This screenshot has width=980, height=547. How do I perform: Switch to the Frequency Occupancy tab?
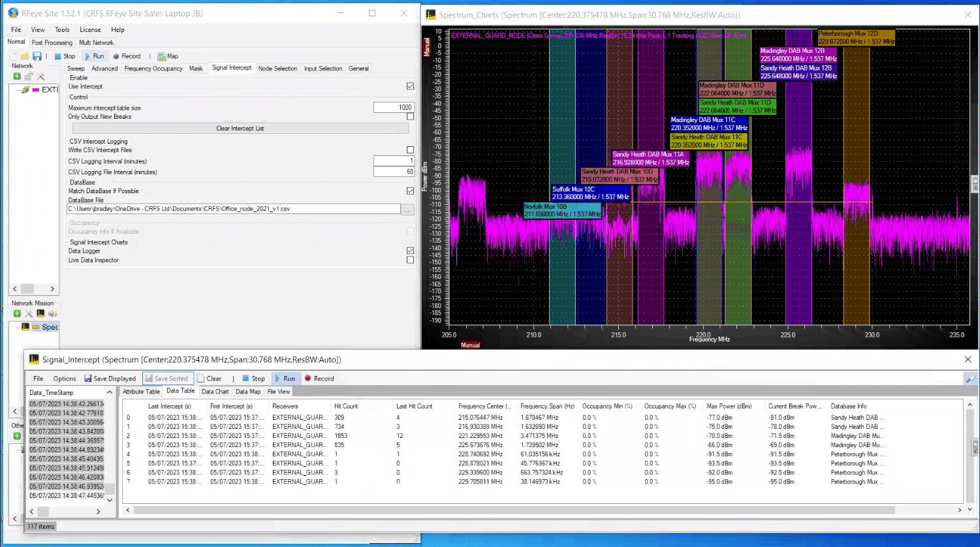click(153, 69)
